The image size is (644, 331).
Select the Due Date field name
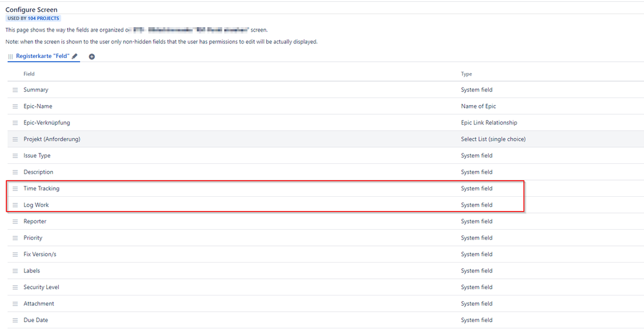pyautogui.click(x=35, y=320)
